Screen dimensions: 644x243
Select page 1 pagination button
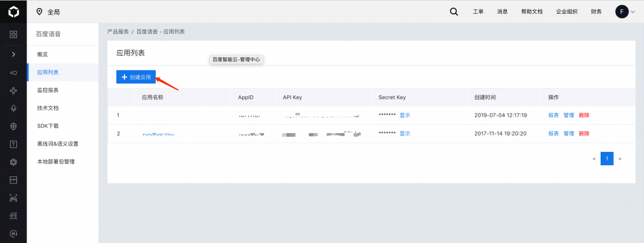coord(607,159)
